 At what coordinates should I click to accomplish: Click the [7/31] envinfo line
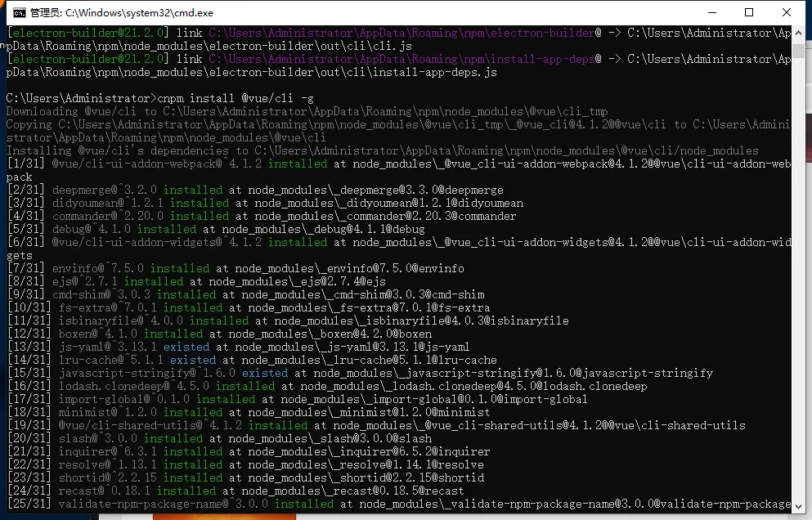click(236, 268)
